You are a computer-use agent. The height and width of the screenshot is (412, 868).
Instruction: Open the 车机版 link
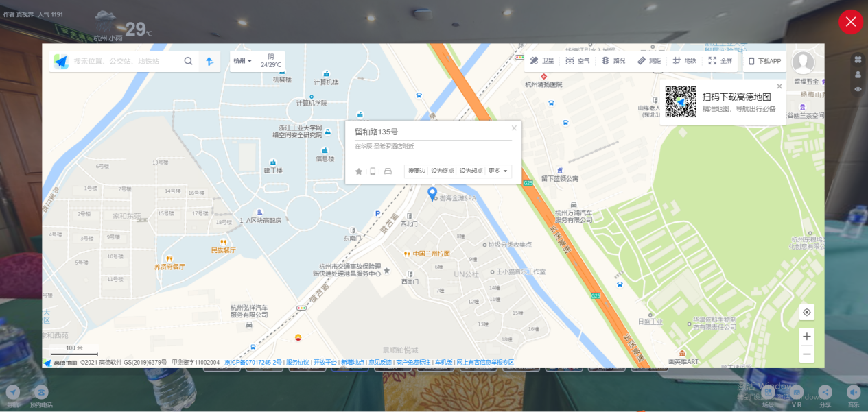444,362
